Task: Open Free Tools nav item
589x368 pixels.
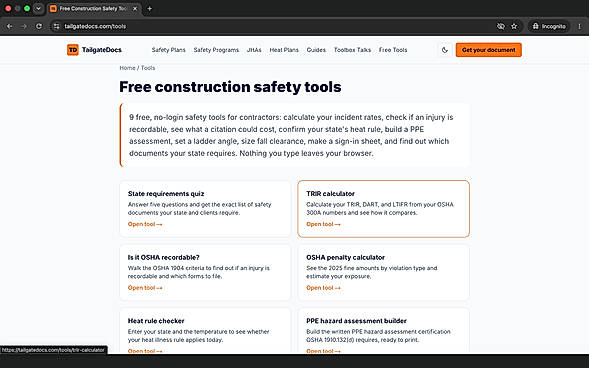Action: coord(393,50)
